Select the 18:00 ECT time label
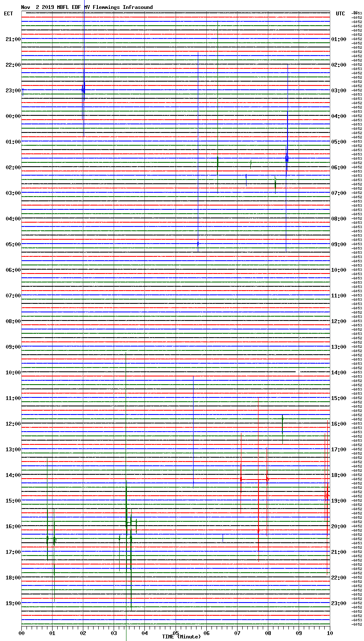Image resolution: width=364 pixels, height=641 pixels. click(13, 578)
